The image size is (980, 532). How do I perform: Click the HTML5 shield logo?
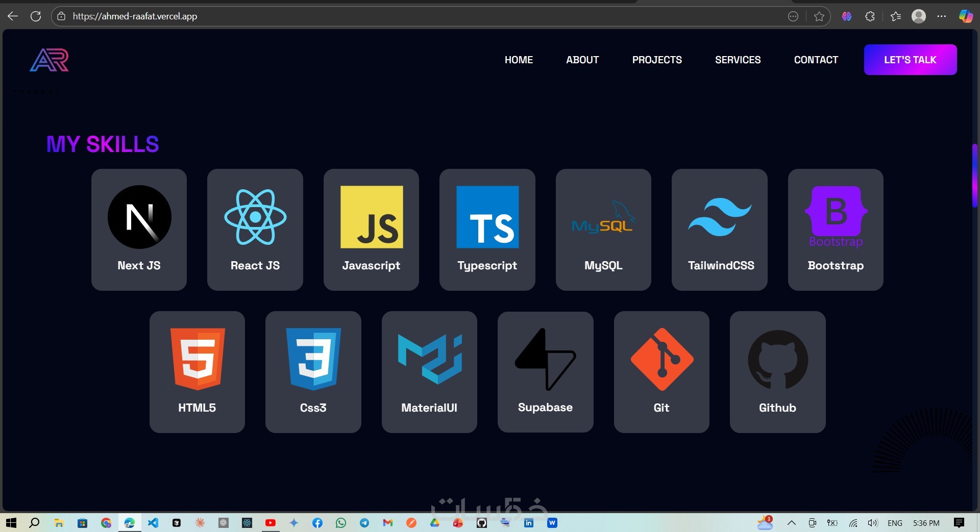click(x=198, y=359)
